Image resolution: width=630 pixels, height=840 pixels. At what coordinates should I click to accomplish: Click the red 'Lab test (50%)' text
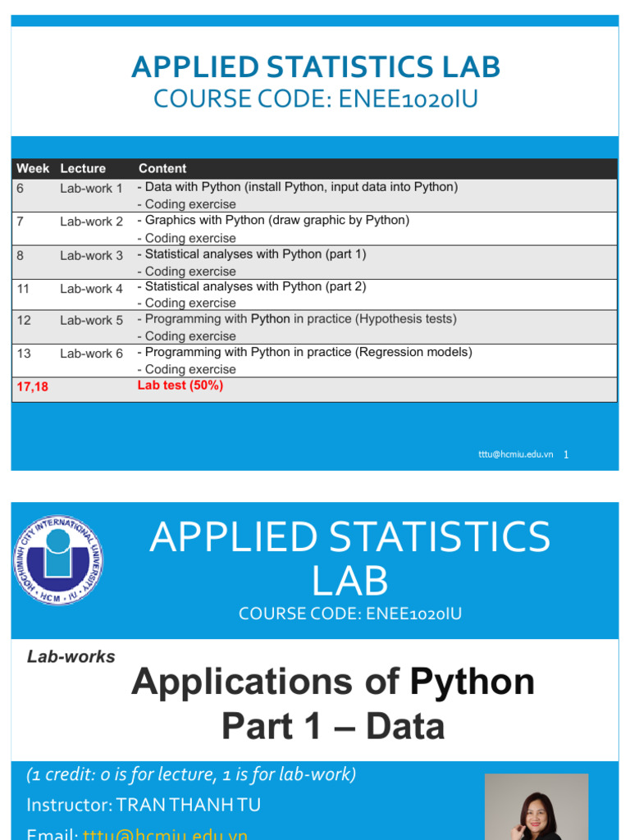180,386
